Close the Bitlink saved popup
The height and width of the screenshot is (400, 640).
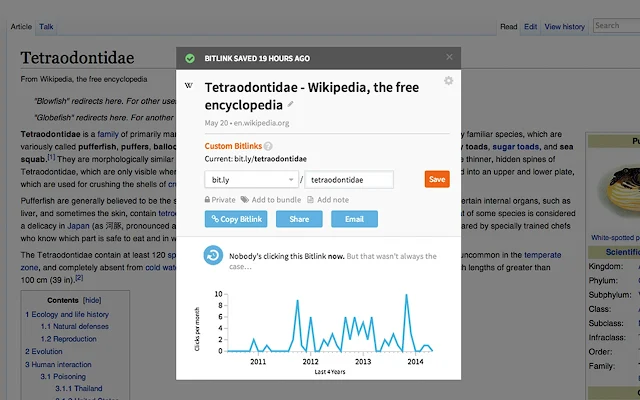pos(449,58)
